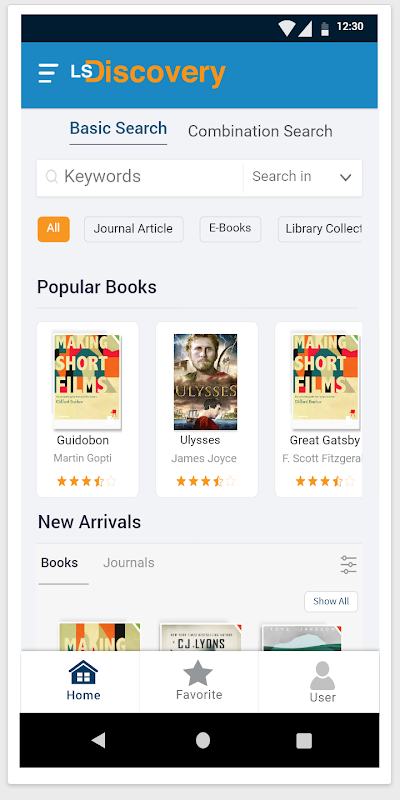Viewport: 400px width, 800px height.
Task: Tap the LS Discovery logo
Action: [148, 74]
